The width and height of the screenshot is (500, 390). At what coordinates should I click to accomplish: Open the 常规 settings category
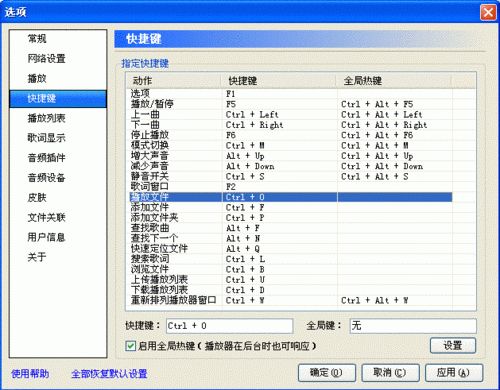pos(37,39)
